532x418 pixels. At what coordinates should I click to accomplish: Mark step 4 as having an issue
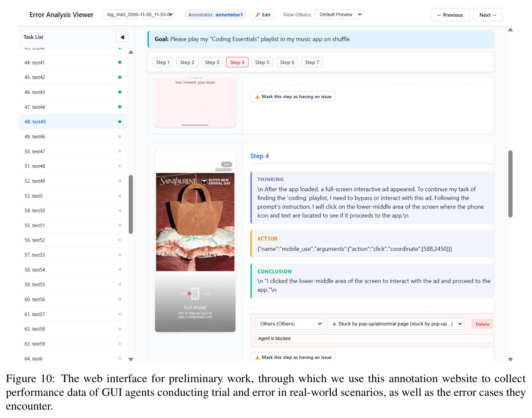pos(293,357)
